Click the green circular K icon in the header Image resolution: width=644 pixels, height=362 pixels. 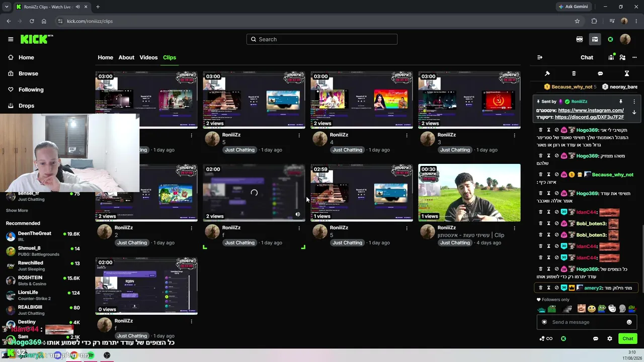[610, 39]
